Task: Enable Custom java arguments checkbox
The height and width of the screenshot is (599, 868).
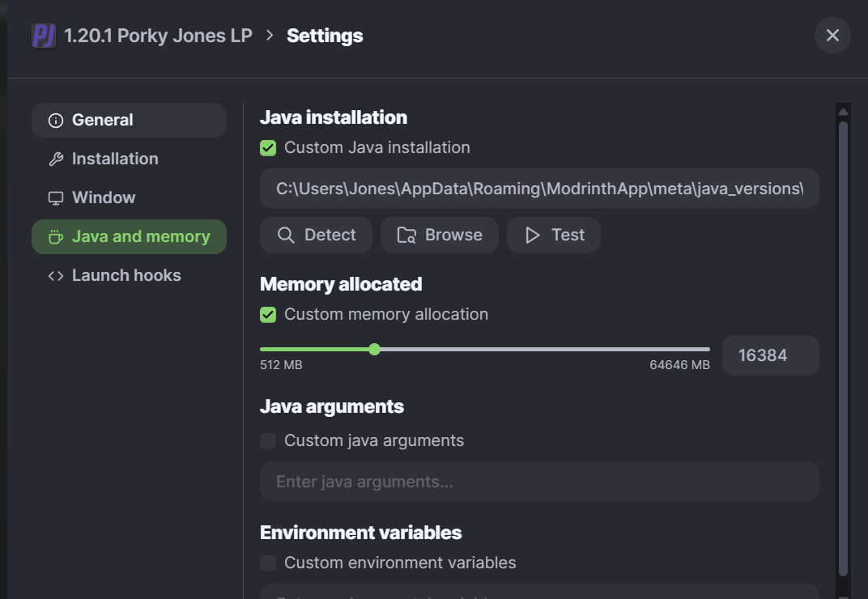Action: coord(268,441)
